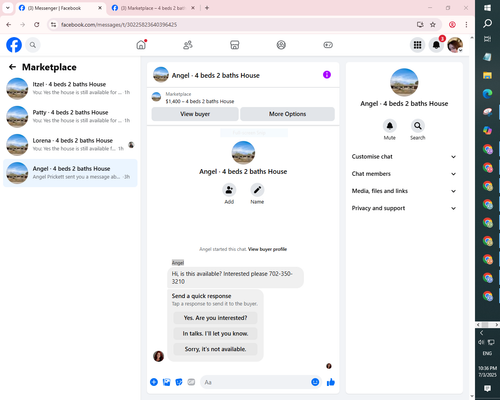Screen dimensions: 500x400
Task: Open the Gaming controller icon
Action: pos(328,45)
